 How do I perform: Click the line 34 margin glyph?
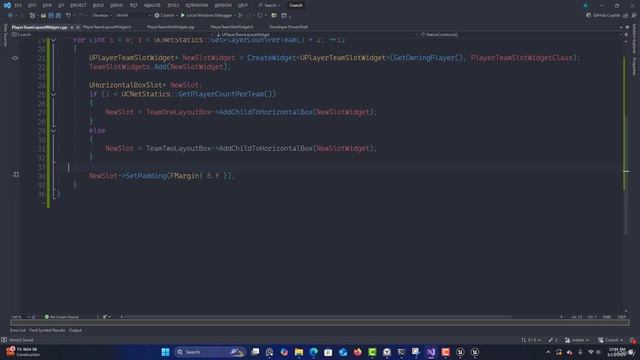tap(16, 175)
